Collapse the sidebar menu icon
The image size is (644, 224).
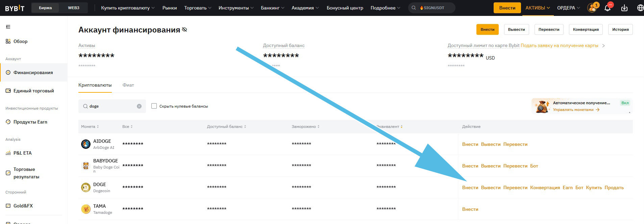pyautogui.click(x=8, y=27)
